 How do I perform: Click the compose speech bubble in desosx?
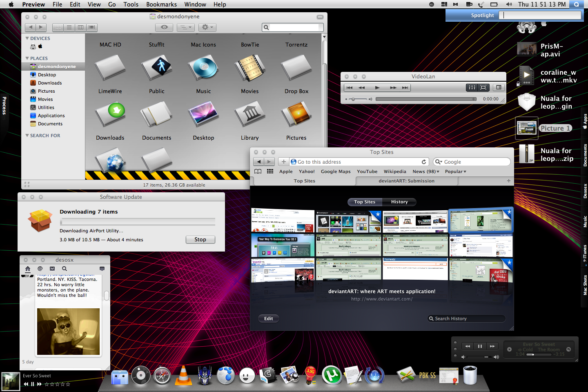(x=102, y=269)
